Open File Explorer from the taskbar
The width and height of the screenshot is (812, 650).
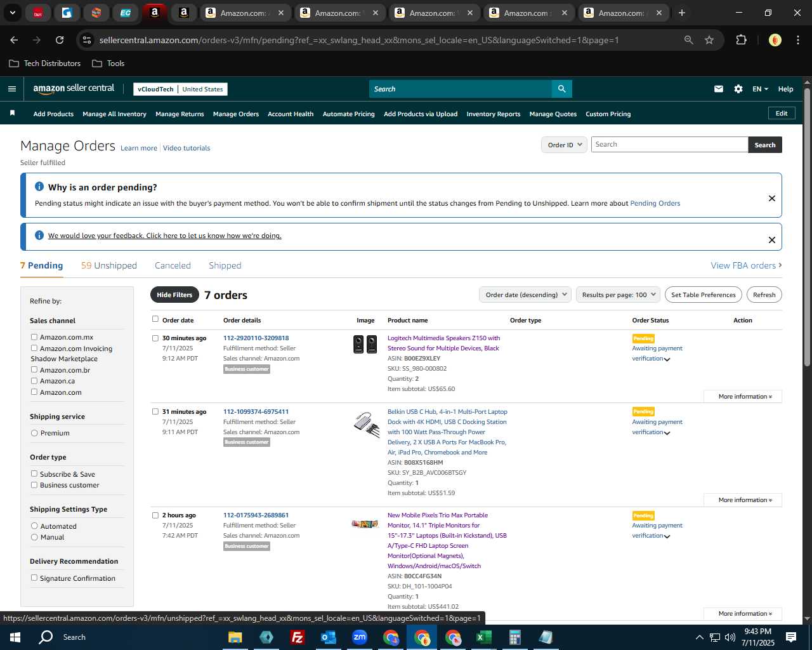point(235,637)
